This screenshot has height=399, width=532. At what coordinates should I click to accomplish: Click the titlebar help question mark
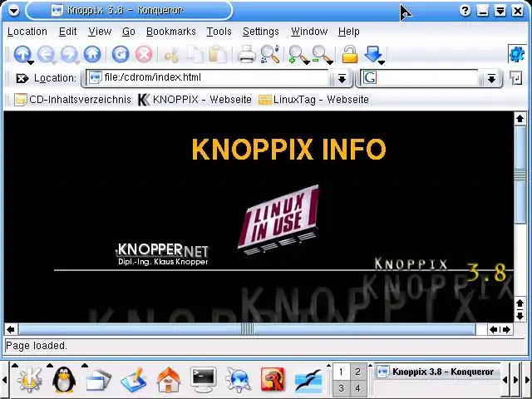tap(465, 11)
